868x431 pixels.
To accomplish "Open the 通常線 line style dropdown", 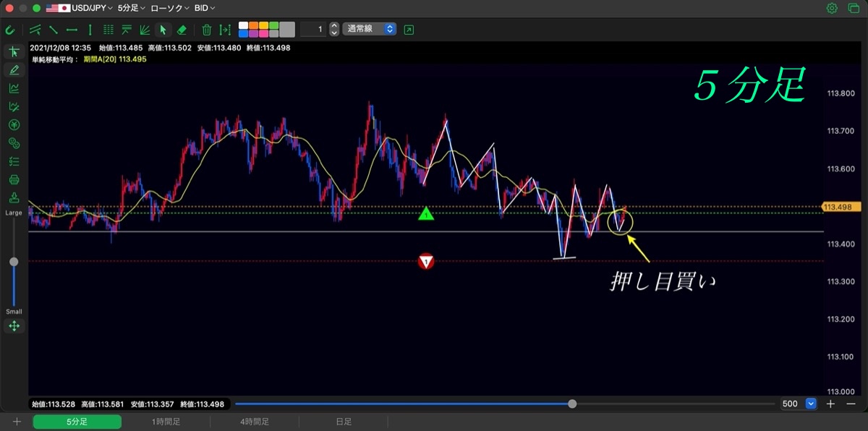I will [370, 30].
